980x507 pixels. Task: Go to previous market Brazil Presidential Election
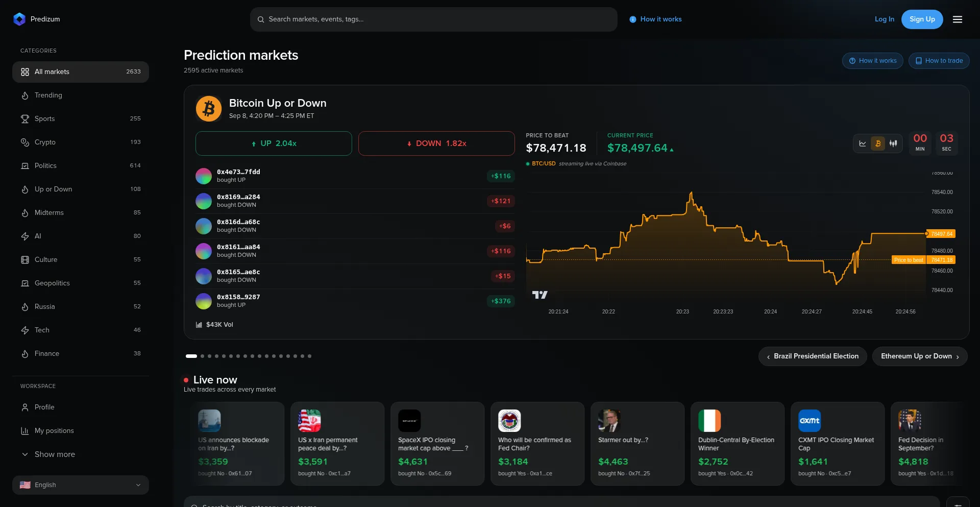[813, 356]
